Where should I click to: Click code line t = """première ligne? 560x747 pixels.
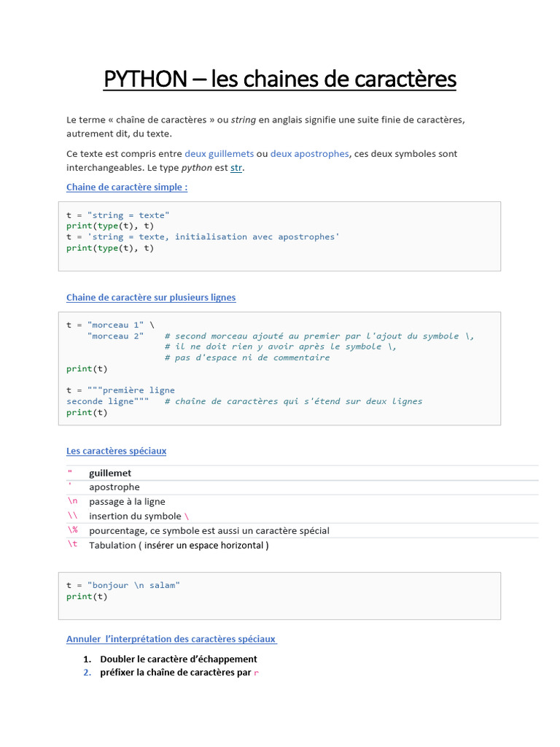coord(120,390)
